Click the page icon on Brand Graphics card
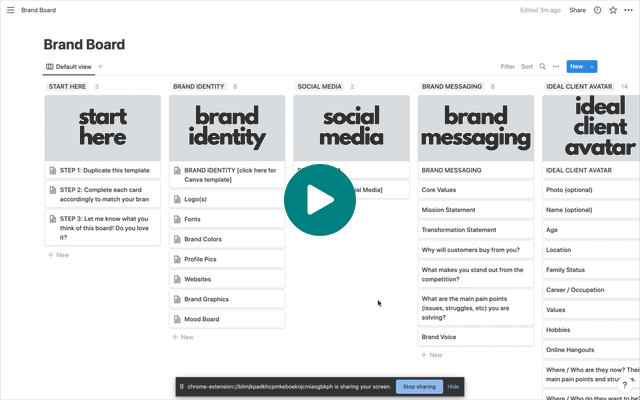640x400 pixels. click(177, 299)
